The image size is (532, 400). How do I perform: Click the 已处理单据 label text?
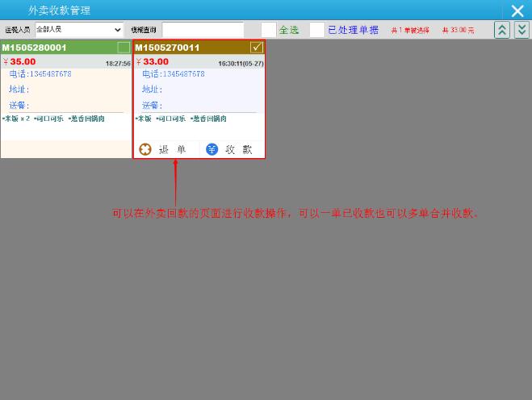[353, 30]
